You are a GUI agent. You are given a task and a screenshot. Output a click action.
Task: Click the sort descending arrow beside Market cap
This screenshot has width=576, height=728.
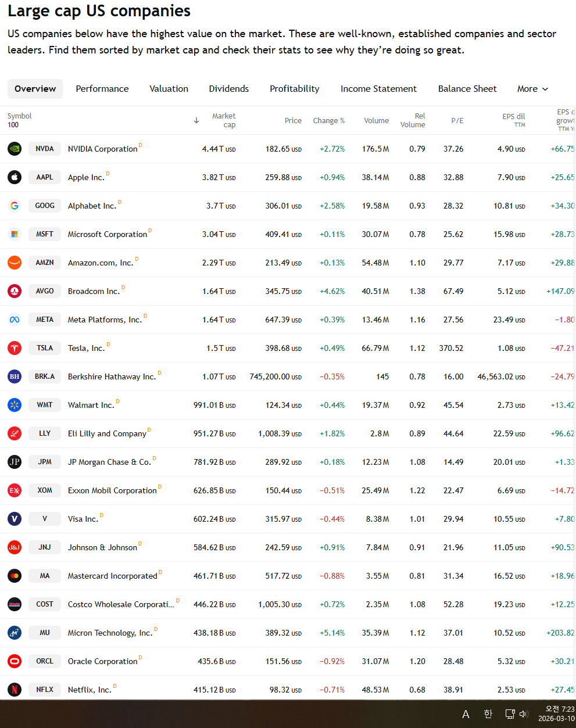(x=196, y=120)
